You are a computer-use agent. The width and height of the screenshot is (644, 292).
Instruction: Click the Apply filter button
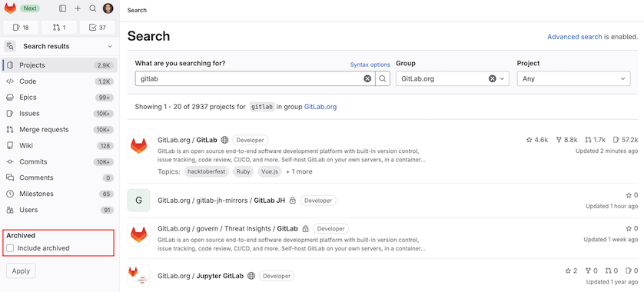21,271
